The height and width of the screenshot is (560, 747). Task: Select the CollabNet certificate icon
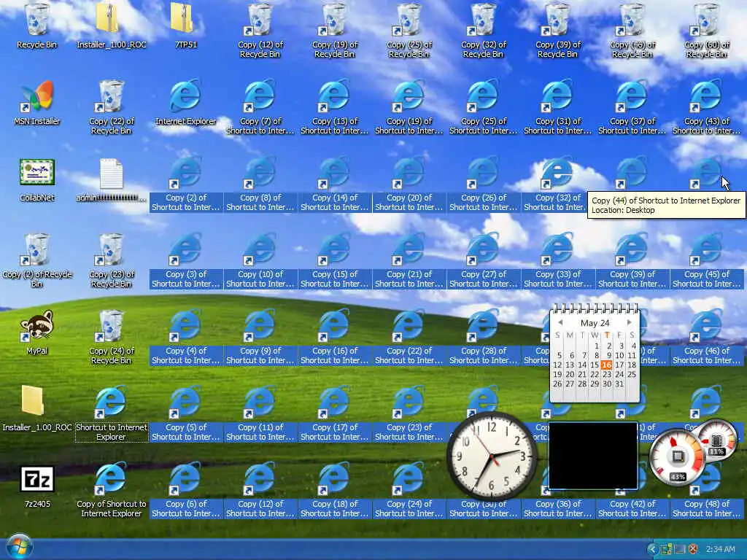coord(36,180)
